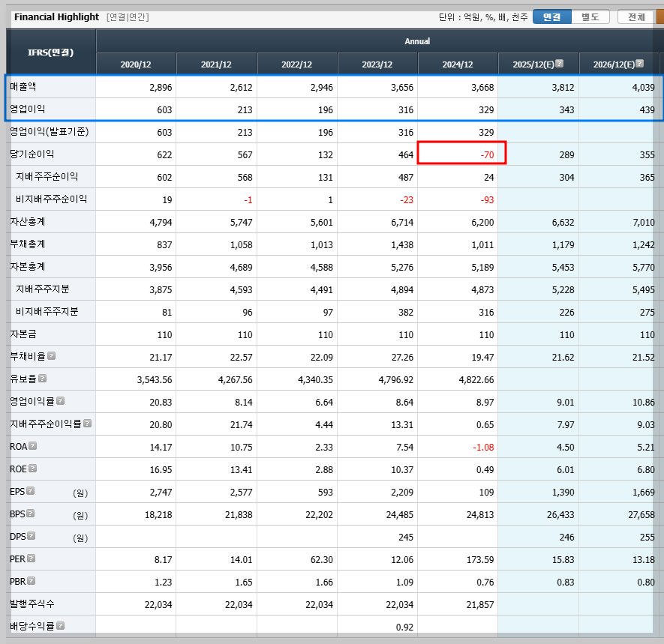
Task: Click help icon next to 배당수익률
Action: [x=61, y=625]
